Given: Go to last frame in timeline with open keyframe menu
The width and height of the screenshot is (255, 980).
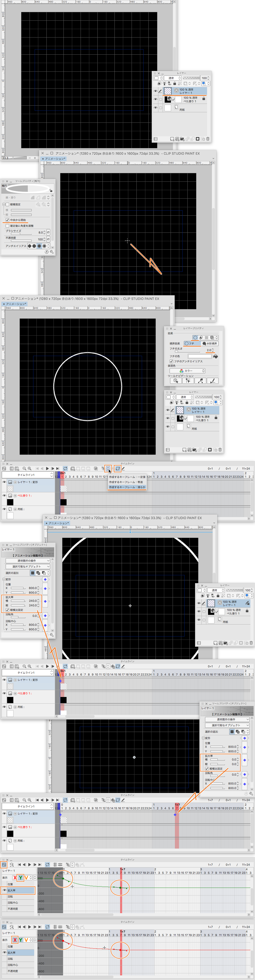Looking at the screenshot, I should (x=57, y=469).
